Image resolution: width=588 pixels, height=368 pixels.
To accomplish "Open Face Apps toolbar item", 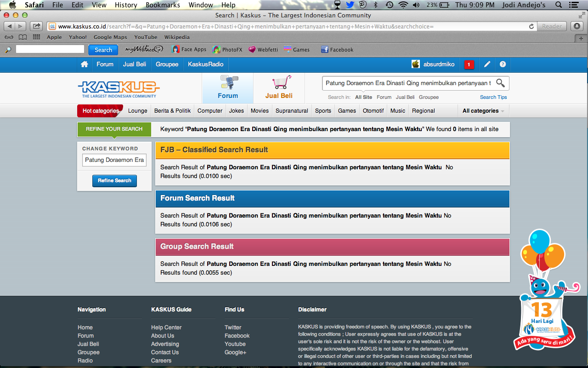I will click(189, 49).
